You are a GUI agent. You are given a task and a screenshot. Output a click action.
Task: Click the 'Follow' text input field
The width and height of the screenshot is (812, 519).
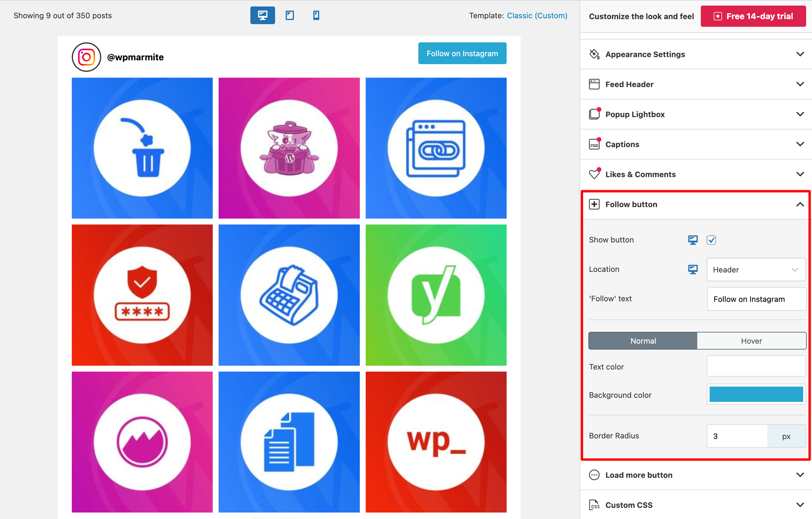[756, 299]
